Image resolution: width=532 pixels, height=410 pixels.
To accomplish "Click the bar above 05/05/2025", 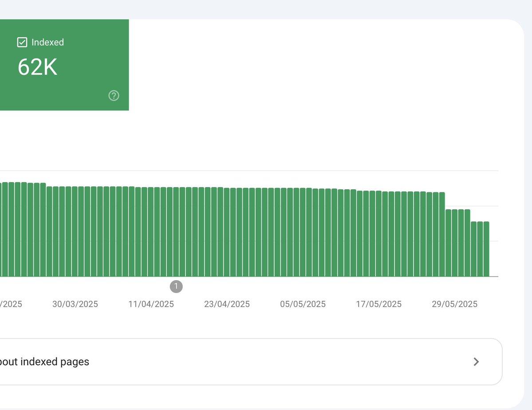I will point(303,232).
